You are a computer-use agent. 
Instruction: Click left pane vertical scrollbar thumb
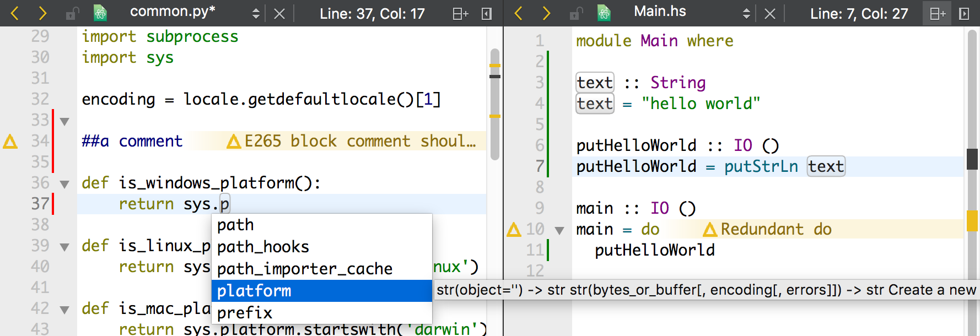click(495, 104)
